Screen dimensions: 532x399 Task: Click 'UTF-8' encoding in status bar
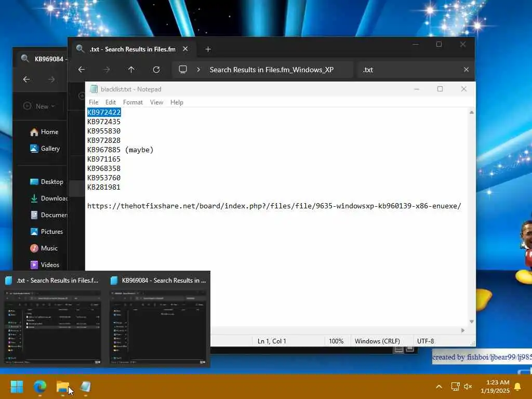point(425,341)
